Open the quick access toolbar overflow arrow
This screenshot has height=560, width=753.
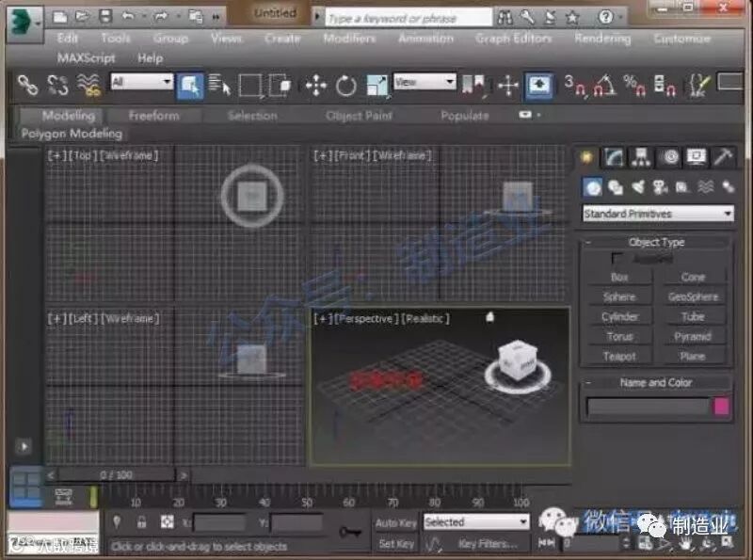coord(216,17)
